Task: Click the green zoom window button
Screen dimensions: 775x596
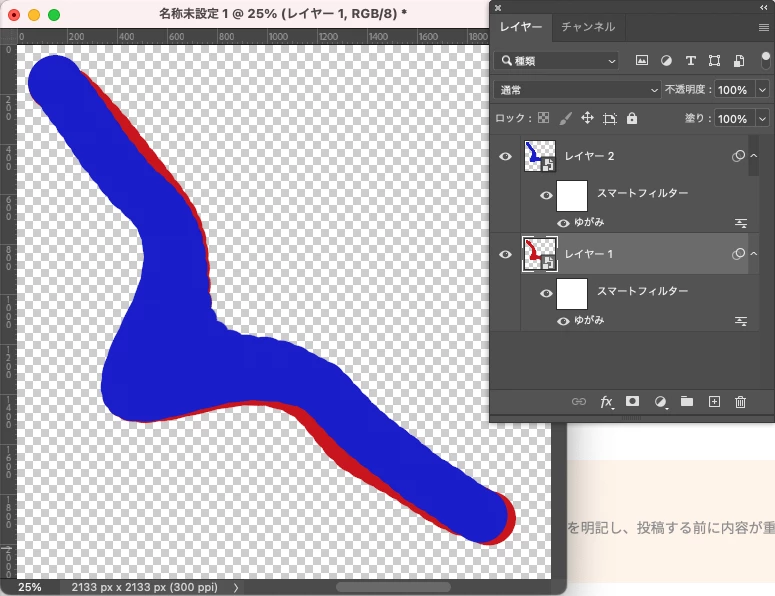Action: click(54, 15)
